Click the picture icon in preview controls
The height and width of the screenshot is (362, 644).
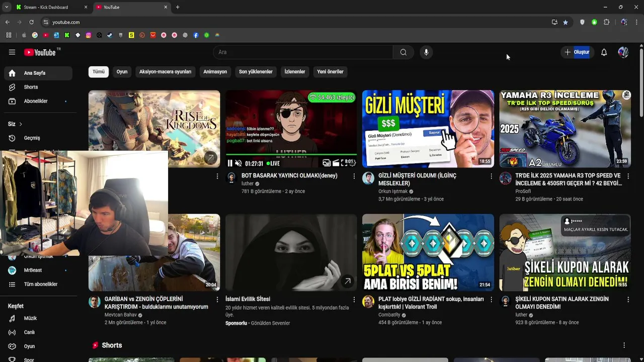327,163
